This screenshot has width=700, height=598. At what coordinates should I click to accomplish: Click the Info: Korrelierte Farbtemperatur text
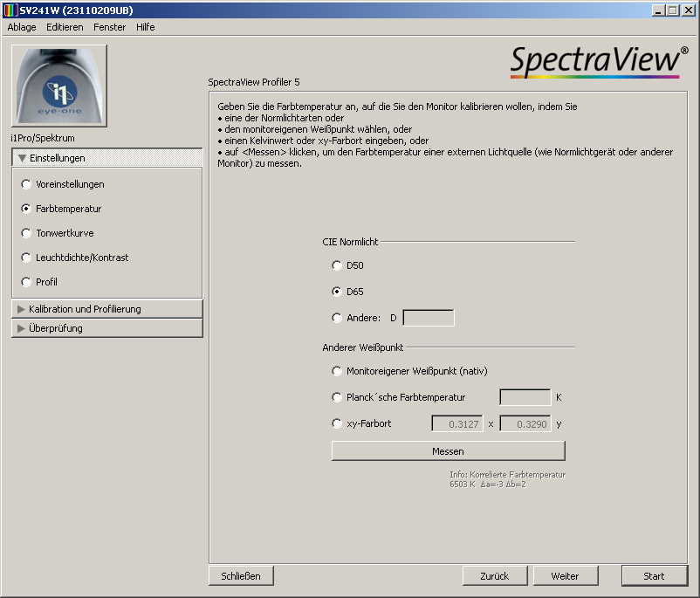click(508, 475)
